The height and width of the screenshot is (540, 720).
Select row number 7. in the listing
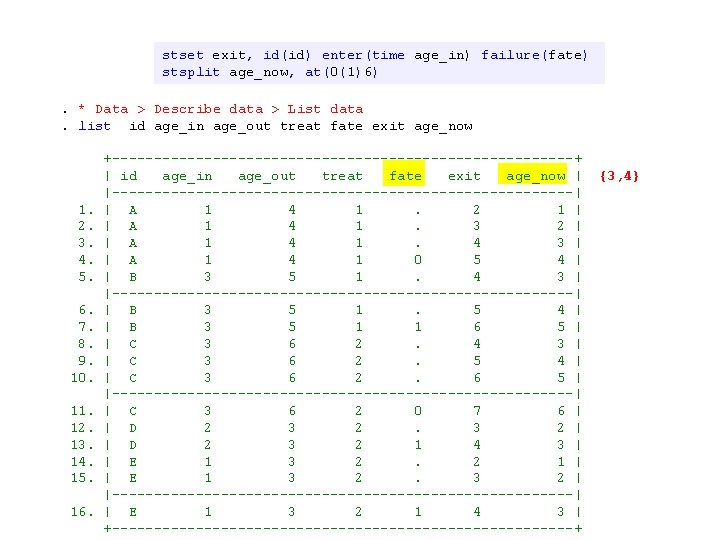[86, 327]
